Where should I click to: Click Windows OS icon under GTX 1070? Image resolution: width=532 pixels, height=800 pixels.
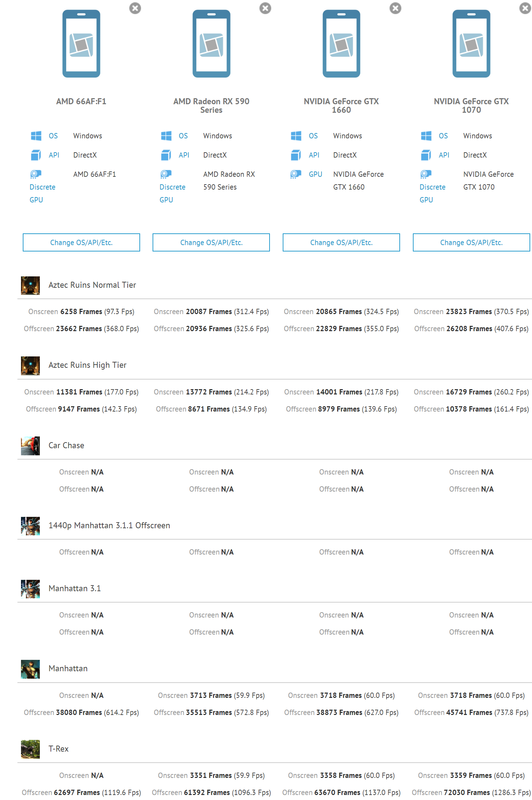click(x=426, y=136)
